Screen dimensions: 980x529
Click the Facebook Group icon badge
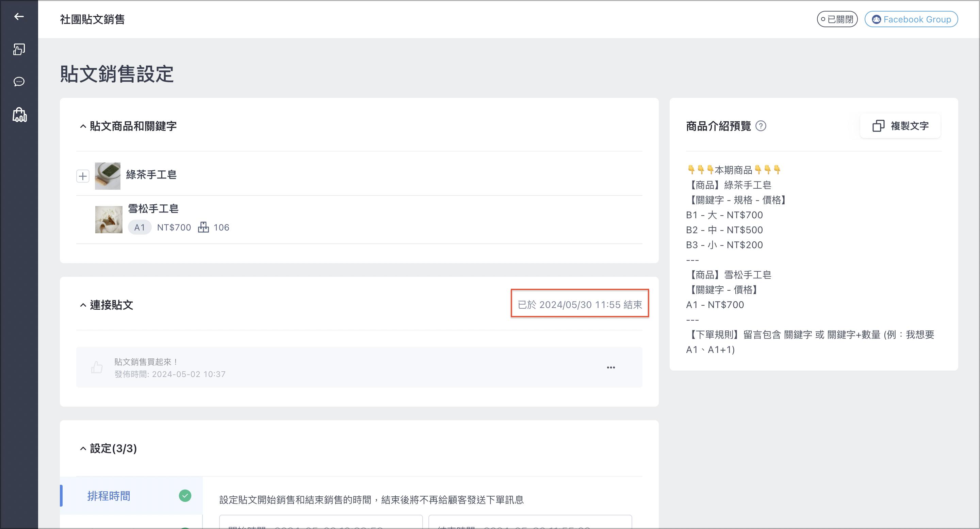(x=876, y=19)
